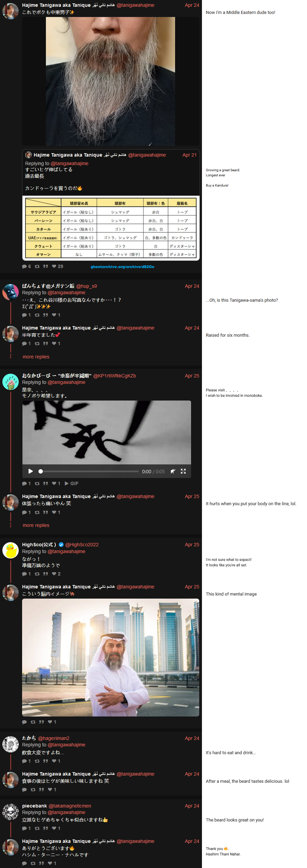Click the video progress seek bar

(x=89, y=471)
